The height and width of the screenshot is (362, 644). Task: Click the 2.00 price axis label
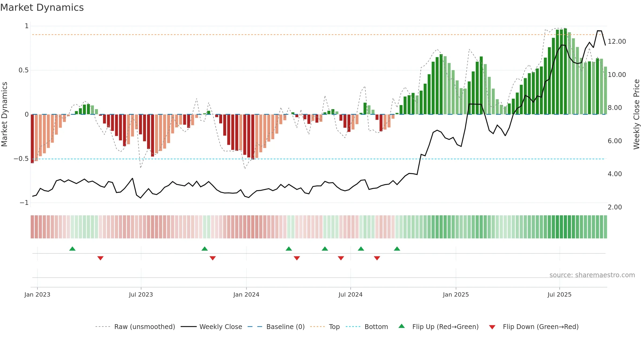[x=615, y=207]
